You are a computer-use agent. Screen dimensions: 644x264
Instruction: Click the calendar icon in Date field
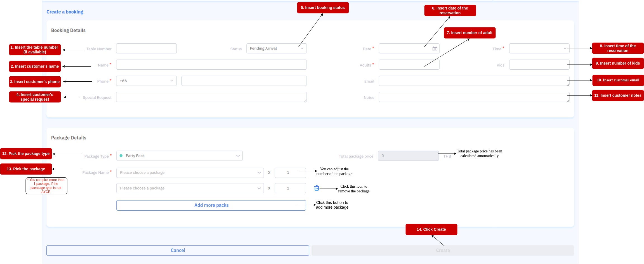tap(435, 49)
